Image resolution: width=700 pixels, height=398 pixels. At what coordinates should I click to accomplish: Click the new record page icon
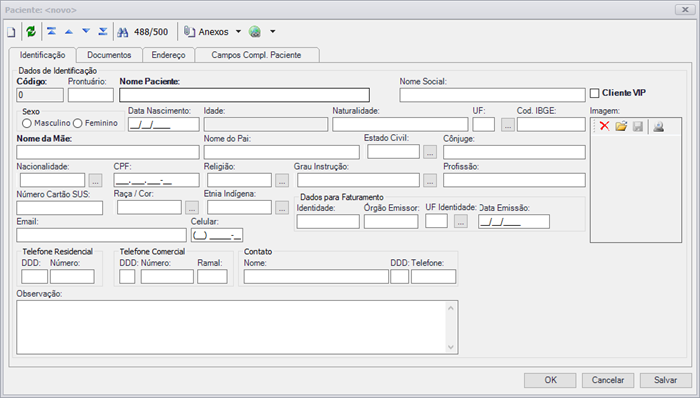pyautogui.click(x=11, y=32)
